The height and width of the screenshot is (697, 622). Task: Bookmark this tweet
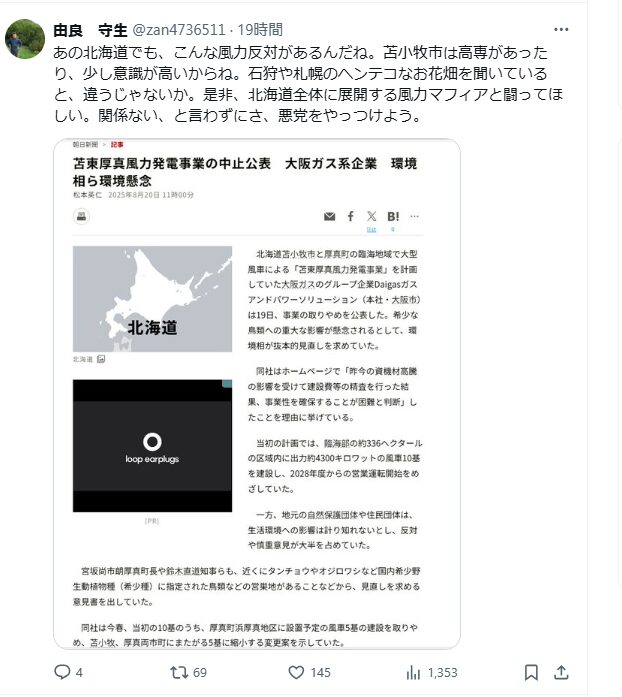click(531, 672)
